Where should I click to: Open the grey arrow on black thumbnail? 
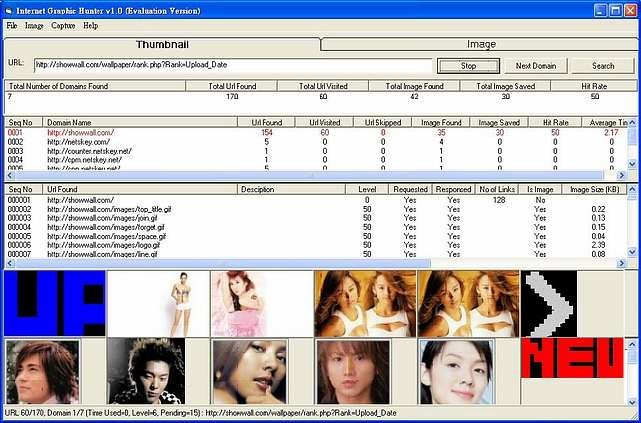pyautogui.click(x=549, y=303)
